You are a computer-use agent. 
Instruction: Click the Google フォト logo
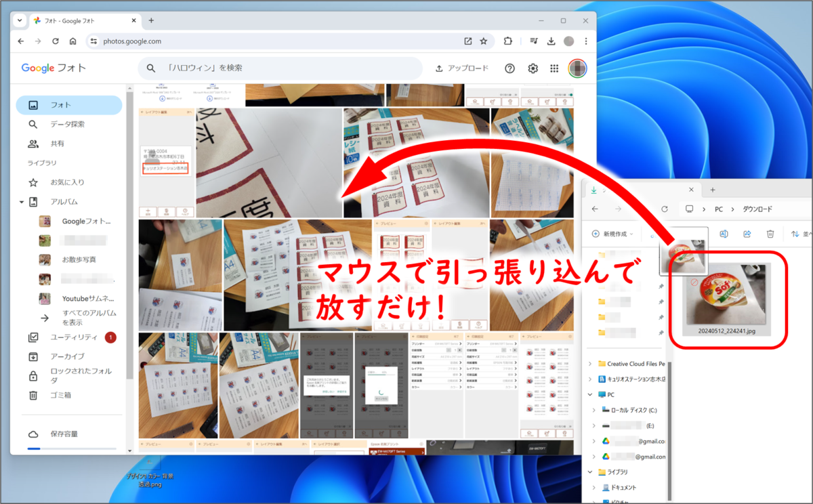[x=54, y=68]
